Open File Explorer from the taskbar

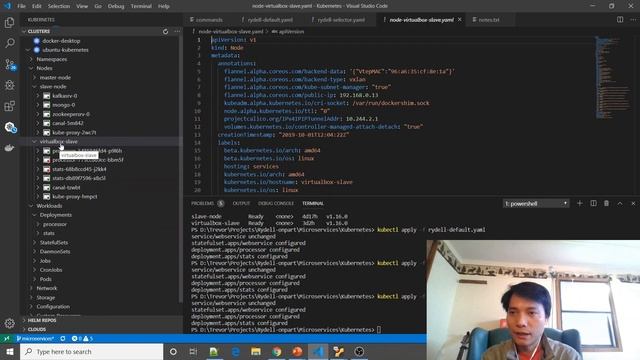point(256,351)
